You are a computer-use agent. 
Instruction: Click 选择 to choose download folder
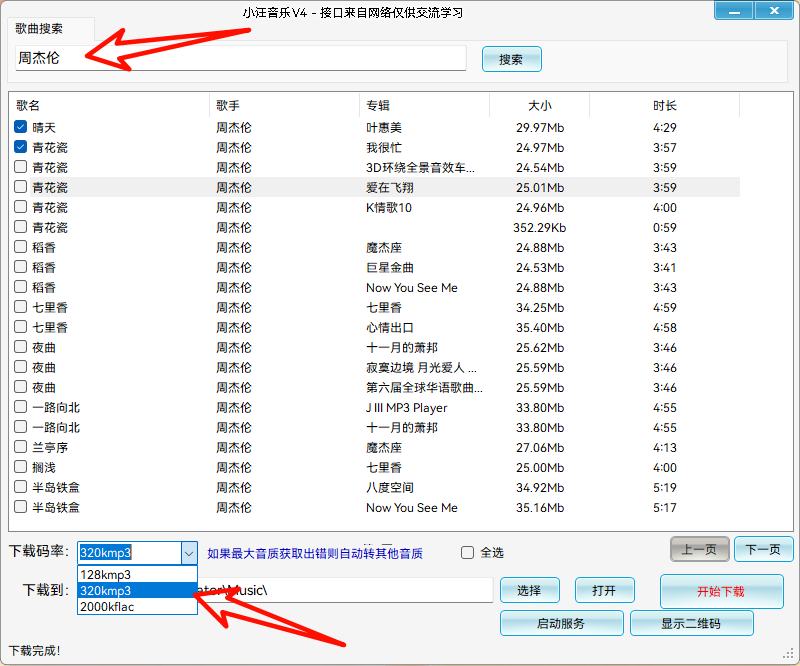529,591
